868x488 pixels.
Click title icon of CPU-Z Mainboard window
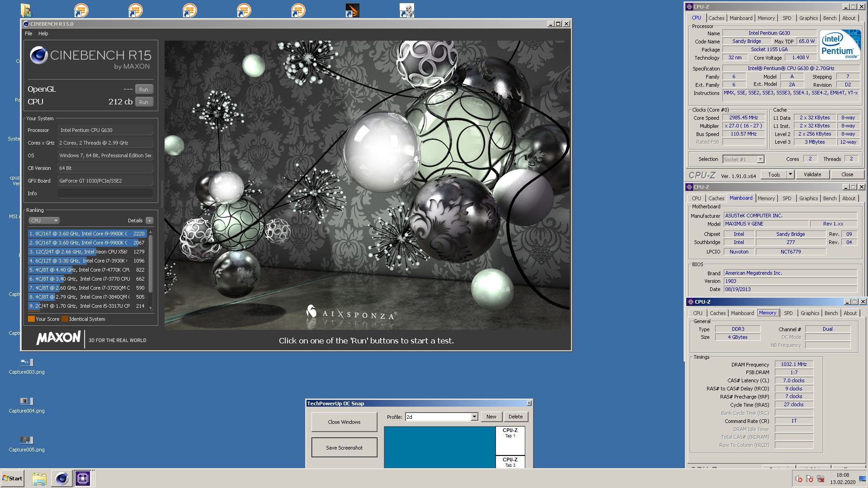click(689, 187)
